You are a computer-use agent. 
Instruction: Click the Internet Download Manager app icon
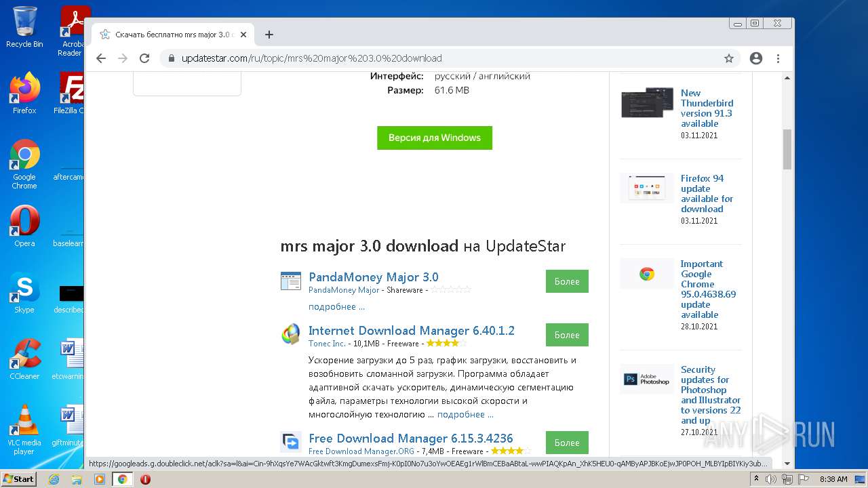pos(291,334)
